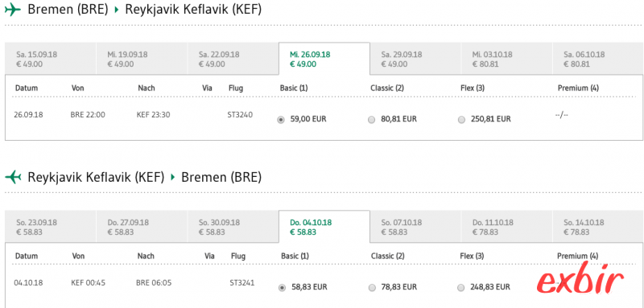Click the exbir logo watermark
The width and height of the screenshot is (644, 308).
point(580,281)
